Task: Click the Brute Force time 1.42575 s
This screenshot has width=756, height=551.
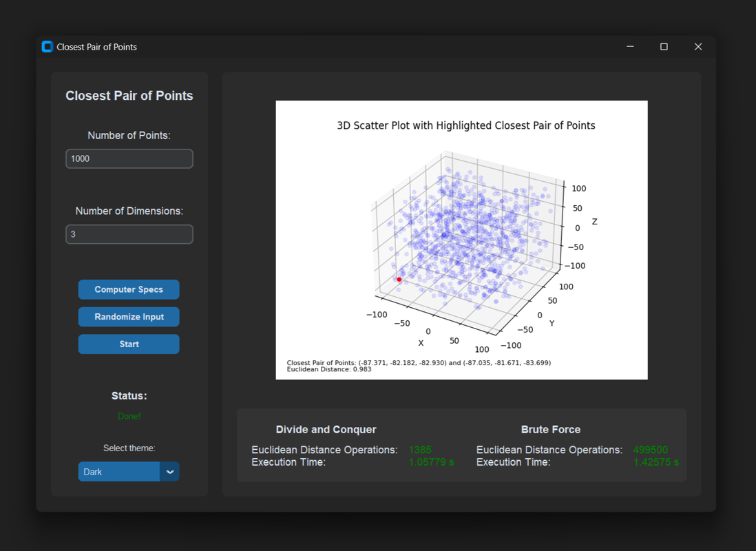Action: pyautogui.click(x=655, y=462)
